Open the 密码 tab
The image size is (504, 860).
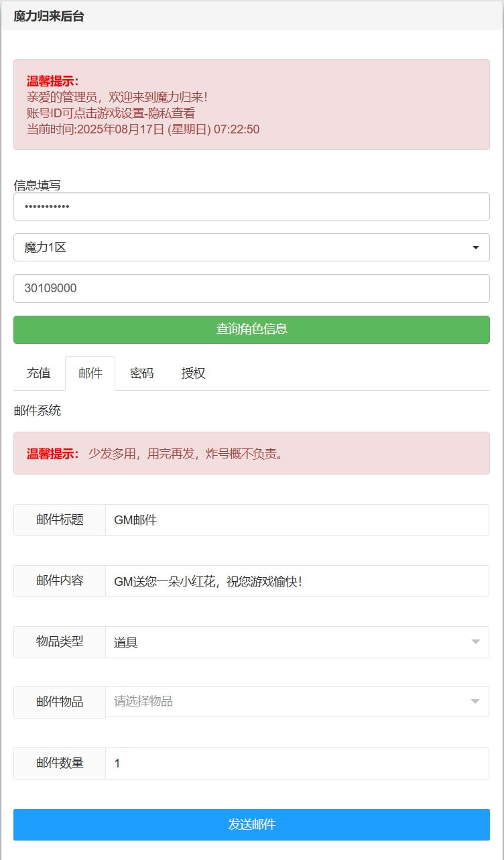pos(141,373)
